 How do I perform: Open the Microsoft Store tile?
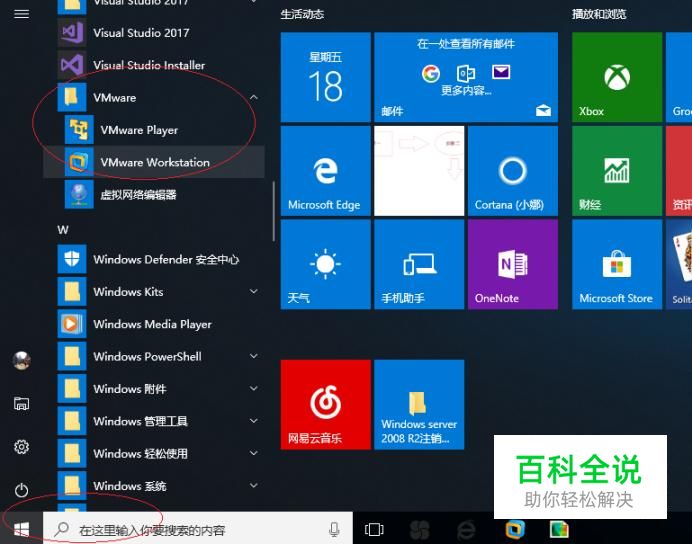point(617,264)
